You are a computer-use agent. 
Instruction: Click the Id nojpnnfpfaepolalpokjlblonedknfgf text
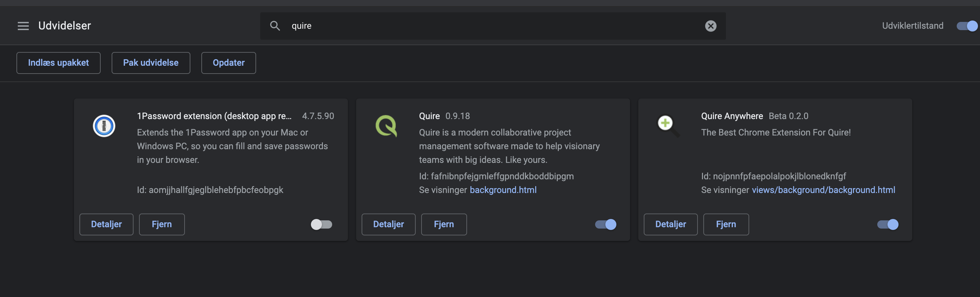774,176
